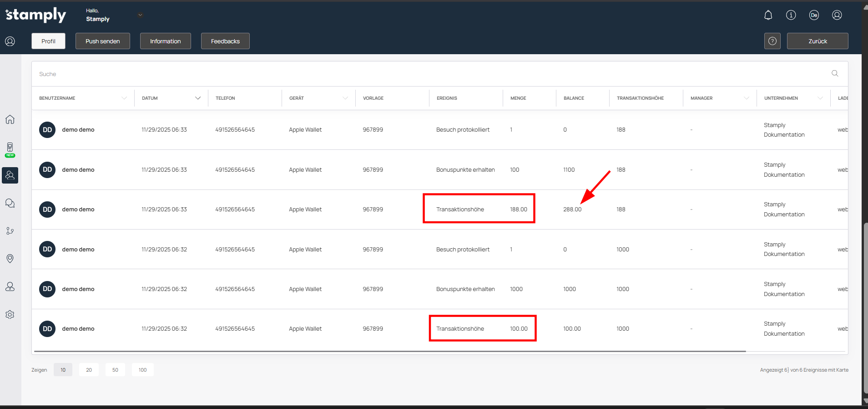Click the search magnifier icon

[x=835, y=73]
